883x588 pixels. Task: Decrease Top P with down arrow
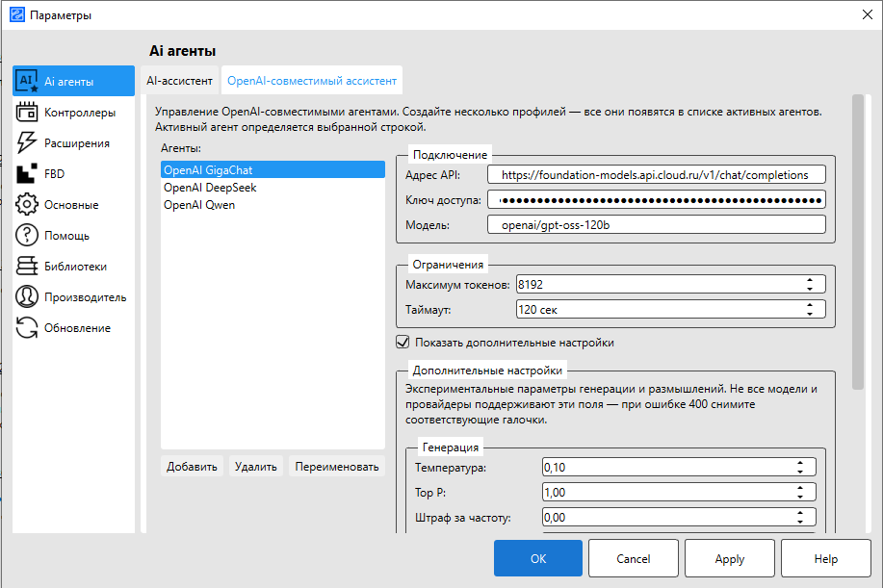pos(800,497)
